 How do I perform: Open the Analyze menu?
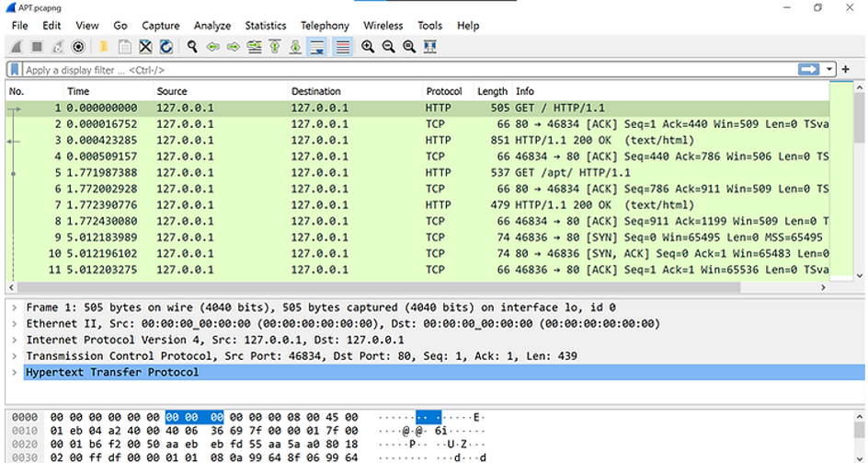pyautogui.click(x=212, y=26)
